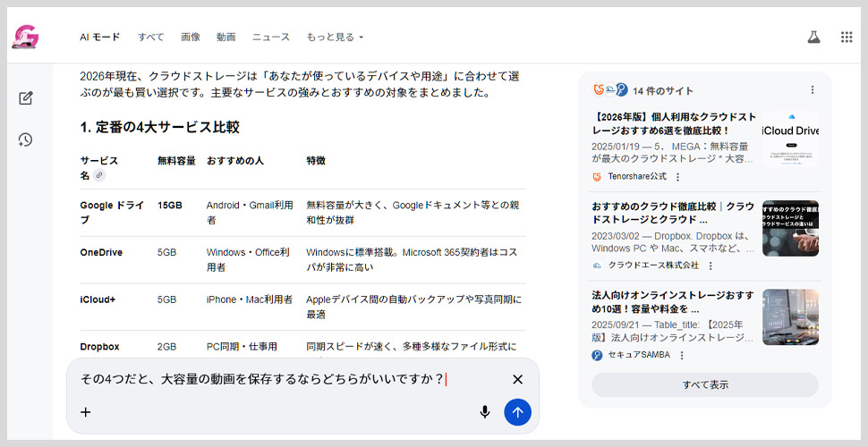Click クラウドエース株式会社 site favicon
868x447 pixels.
pyautogui.click(x=597, y=266)
